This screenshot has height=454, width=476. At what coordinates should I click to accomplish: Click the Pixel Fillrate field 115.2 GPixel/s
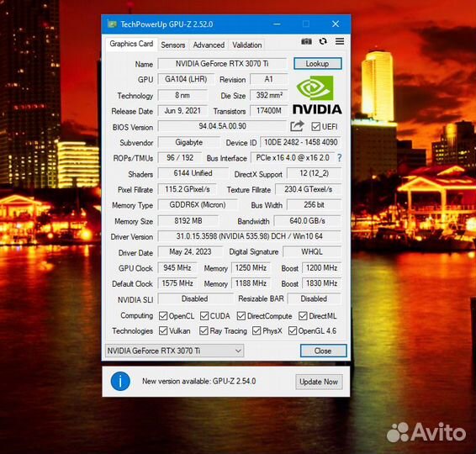(187, 189)
